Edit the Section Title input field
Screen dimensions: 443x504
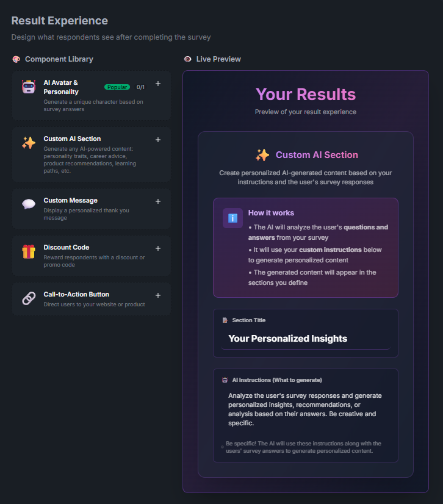305,339
